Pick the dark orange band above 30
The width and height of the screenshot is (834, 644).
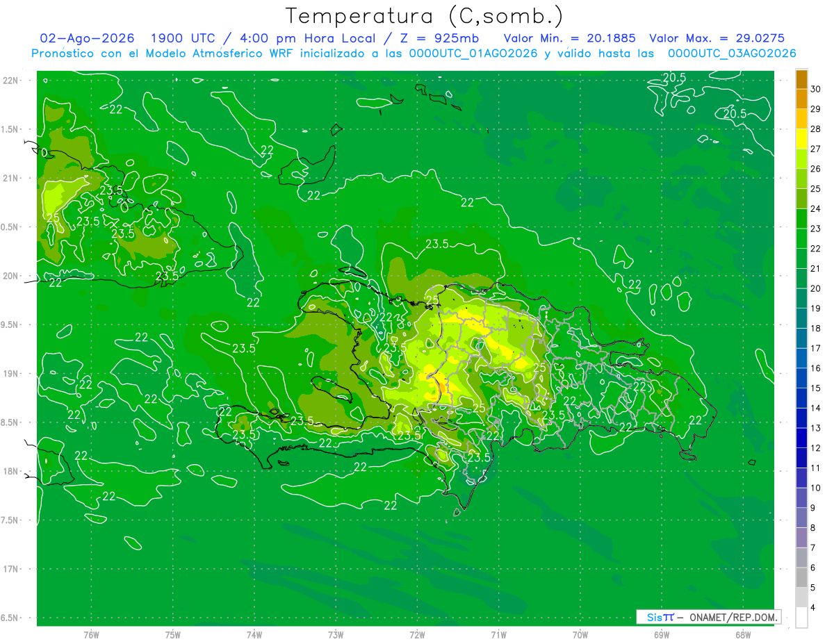point(801,79)
